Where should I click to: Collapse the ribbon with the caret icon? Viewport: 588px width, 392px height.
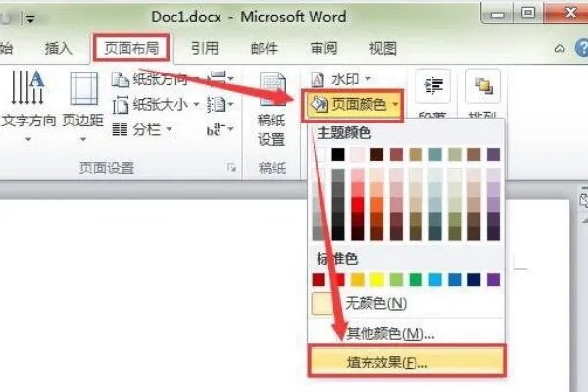coord(560,49)
